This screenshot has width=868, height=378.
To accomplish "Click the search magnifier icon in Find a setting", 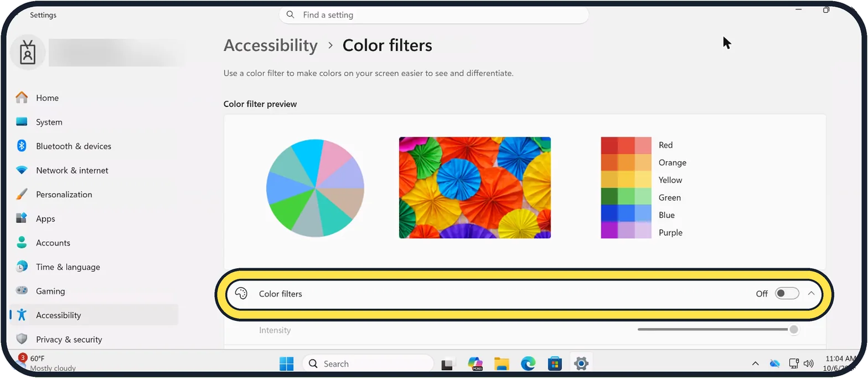I will (x=291, y=15).
